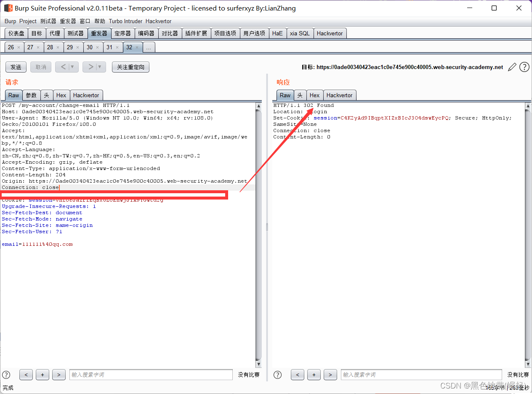Switch to the 插件扩展 tab
Screen dimensions: 532x394
tap(196, 33)
